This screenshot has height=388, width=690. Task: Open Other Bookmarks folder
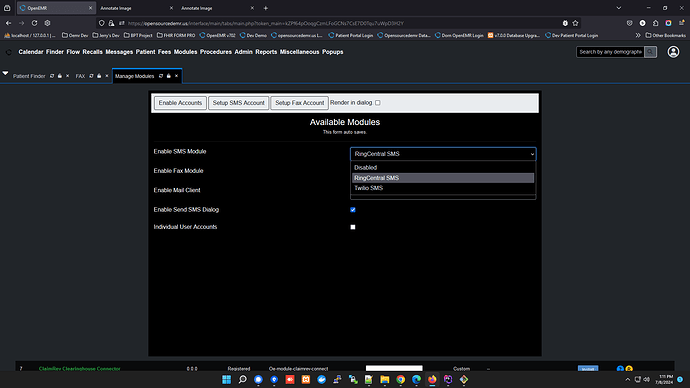[665, 35]
